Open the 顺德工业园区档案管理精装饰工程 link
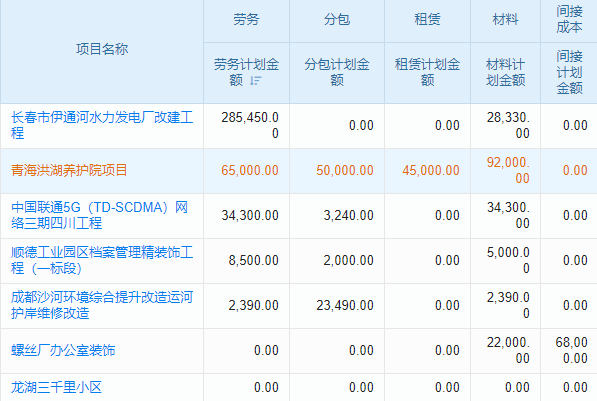This screenshot has width=597, height=401. 102,260
